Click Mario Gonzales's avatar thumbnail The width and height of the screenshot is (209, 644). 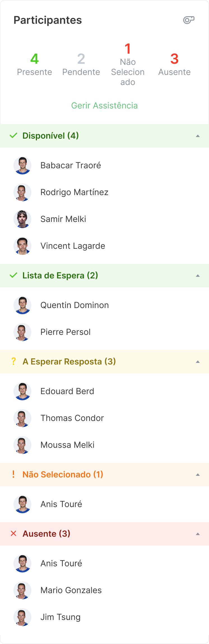(x=22, y=590)
